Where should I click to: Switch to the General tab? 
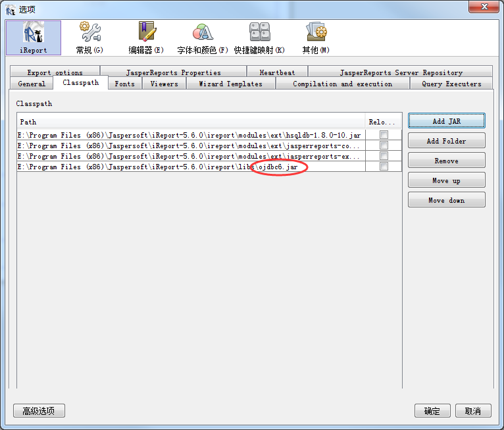point(32,84)
